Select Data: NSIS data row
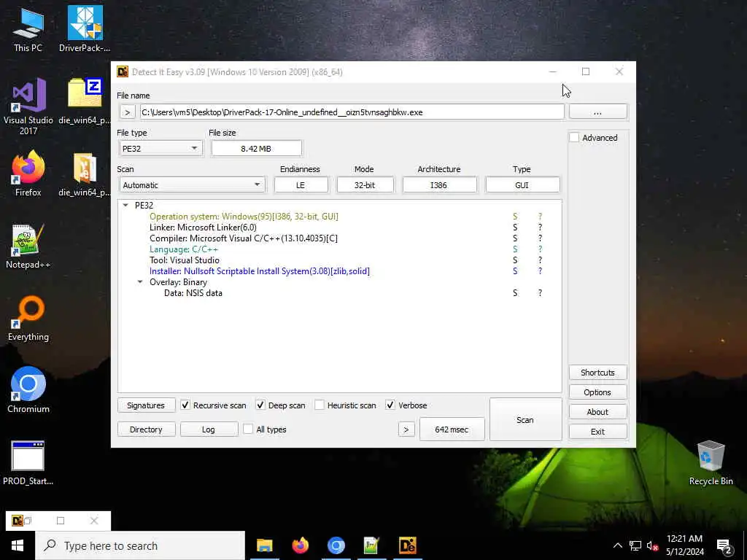The width and height of the screenshot is (747, 560). tap(193, 293)
